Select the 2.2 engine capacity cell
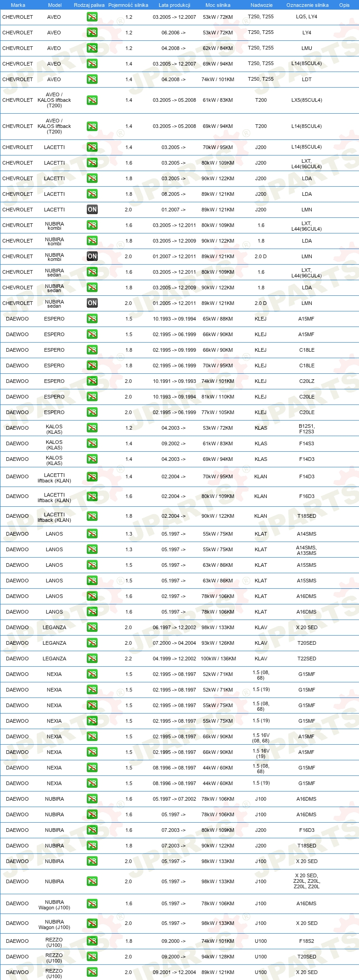Viewport: 359px width, 980px height. point(129,659)
